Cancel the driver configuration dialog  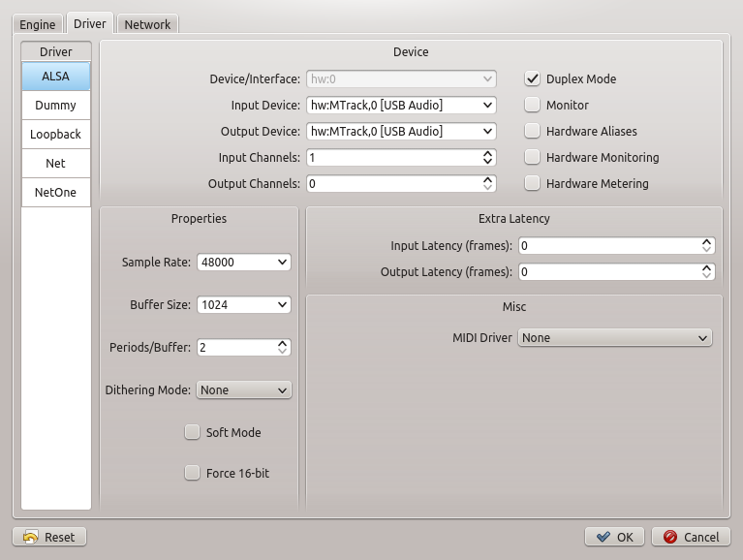692,537
